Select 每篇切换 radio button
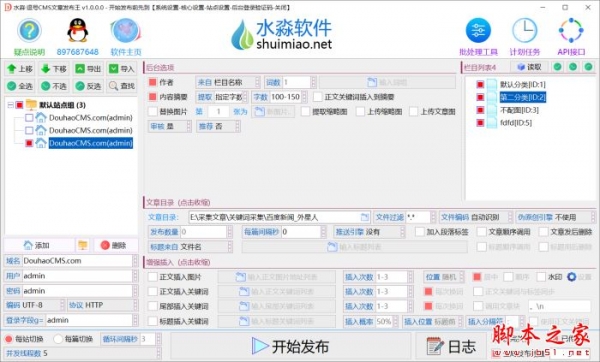Screen dimensions: 600x362 click(x=58, y=339)
